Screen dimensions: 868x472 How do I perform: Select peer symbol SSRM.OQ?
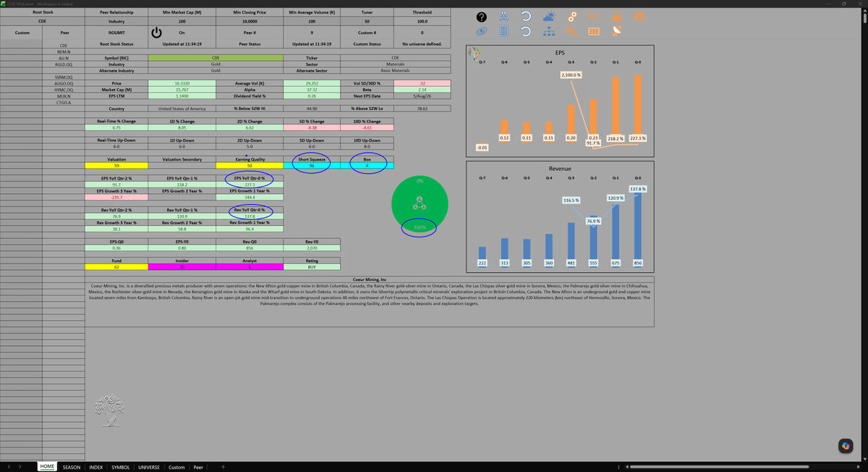64,77
